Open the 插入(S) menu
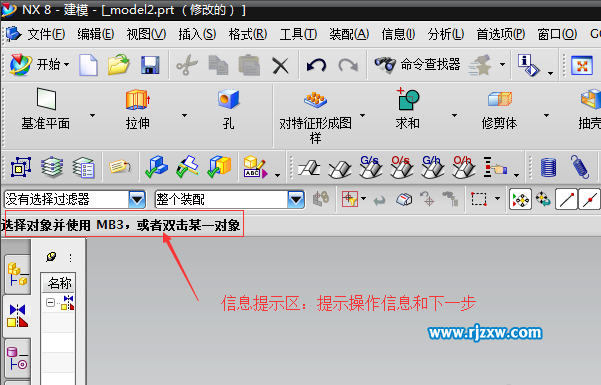This screenshot has width=601, height=385. [x=197, y=35]
